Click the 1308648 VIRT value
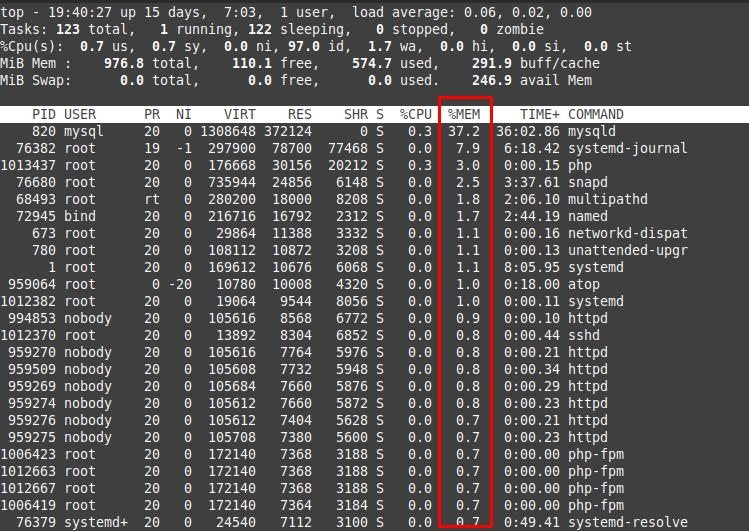The width and height of the screenshot is (749, 531). 228,131
